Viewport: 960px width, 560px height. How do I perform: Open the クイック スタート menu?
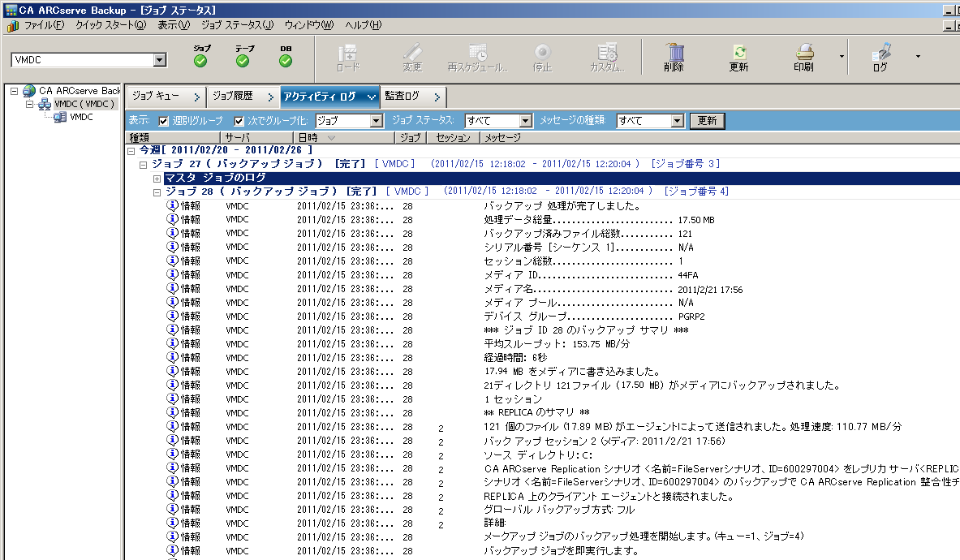110,25
